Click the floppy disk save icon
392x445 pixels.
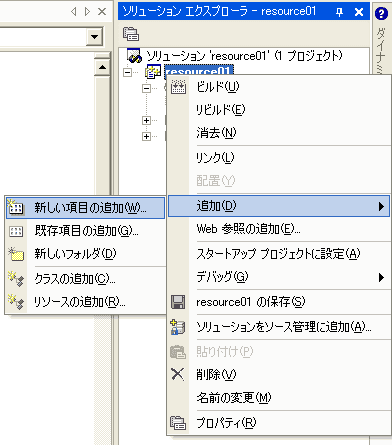point(178,302)
